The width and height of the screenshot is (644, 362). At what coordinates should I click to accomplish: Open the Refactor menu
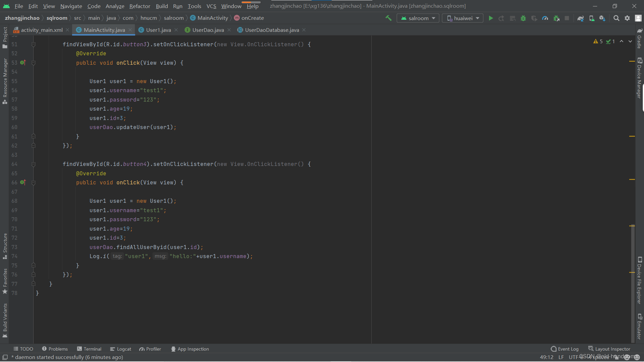[140, 6]
